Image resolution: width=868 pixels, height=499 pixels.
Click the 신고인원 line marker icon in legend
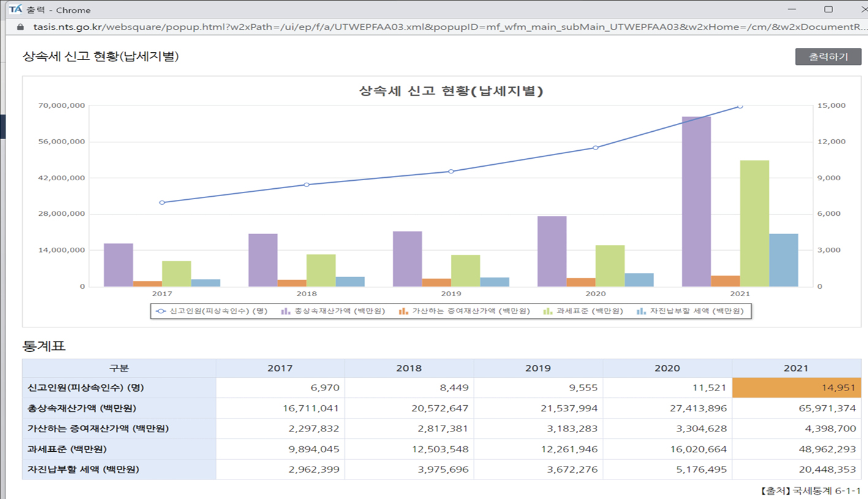161,311
